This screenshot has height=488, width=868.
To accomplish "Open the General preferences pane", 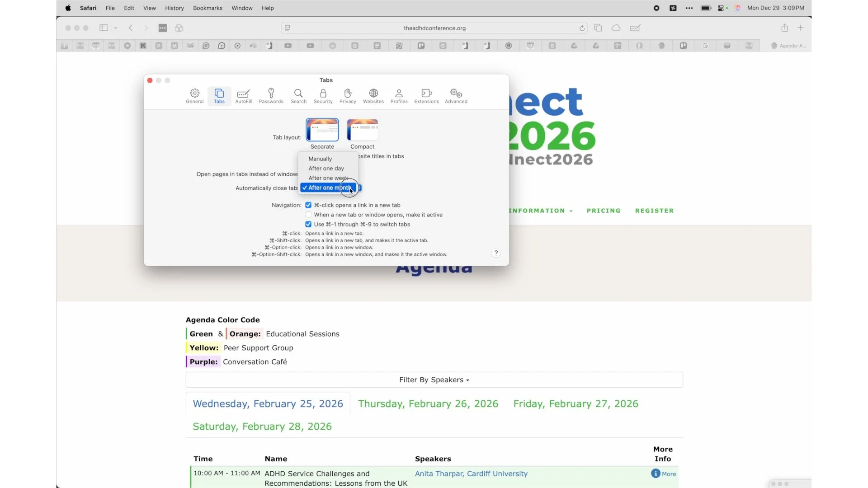I will 194,96.
